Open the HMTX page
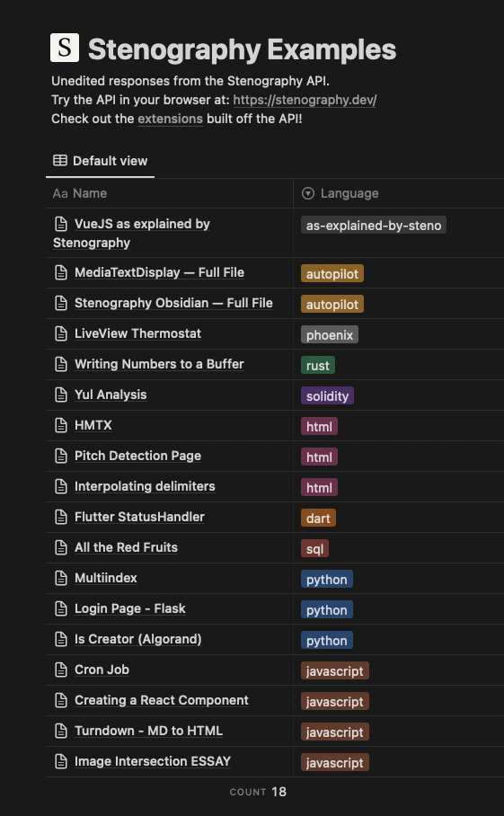The width and height of the screenshot is (504, 816). (93, 426)
